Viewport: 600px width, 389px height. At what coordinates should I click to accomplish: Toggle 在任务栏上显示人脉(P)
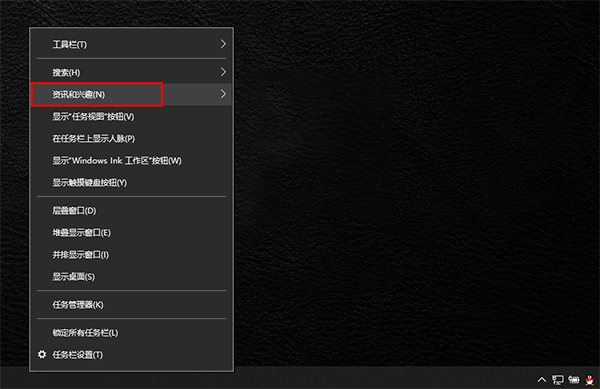coord(131,138)
